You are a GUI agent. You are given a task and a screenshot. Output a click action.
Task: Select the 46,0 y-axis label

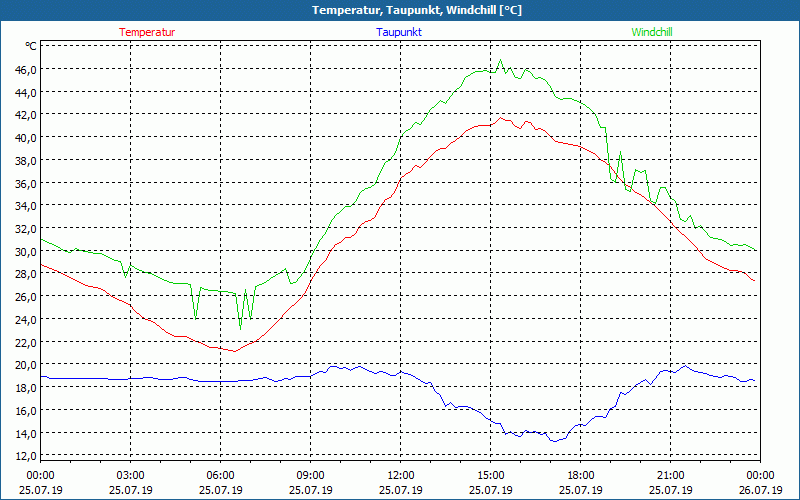point(25,69)
